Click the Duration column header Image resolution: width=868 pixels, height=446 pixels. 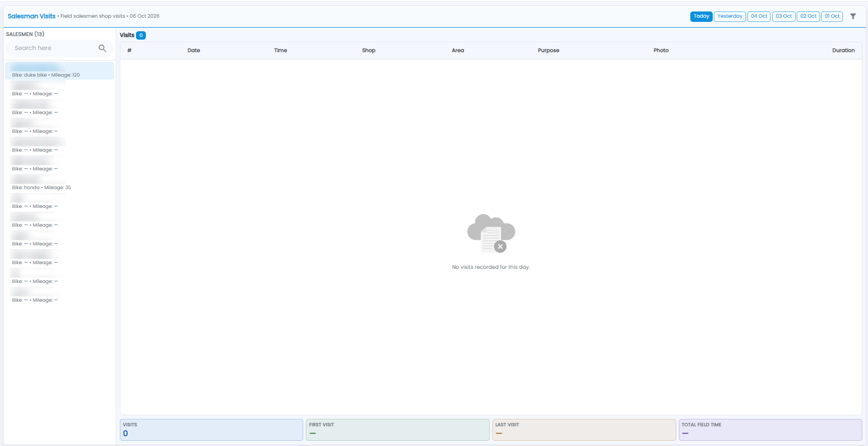pos(843,51)
